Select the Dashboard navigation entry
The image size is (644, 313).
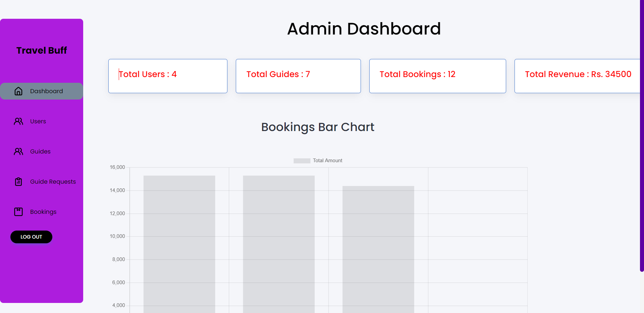tap(47, 91)
